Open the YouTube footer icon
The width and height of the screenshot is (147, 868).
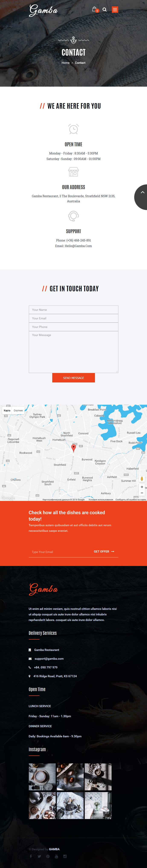56,856
